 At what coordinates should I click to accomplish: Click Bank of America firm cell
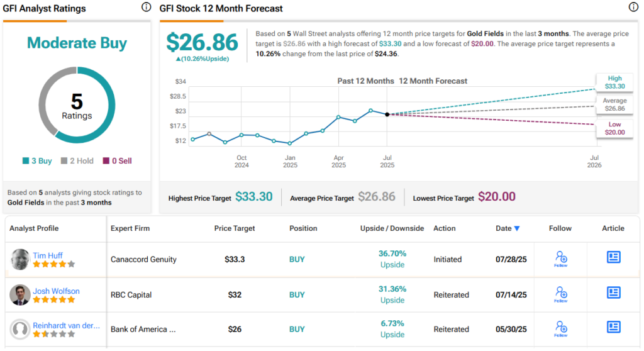(x=143, y=329)
